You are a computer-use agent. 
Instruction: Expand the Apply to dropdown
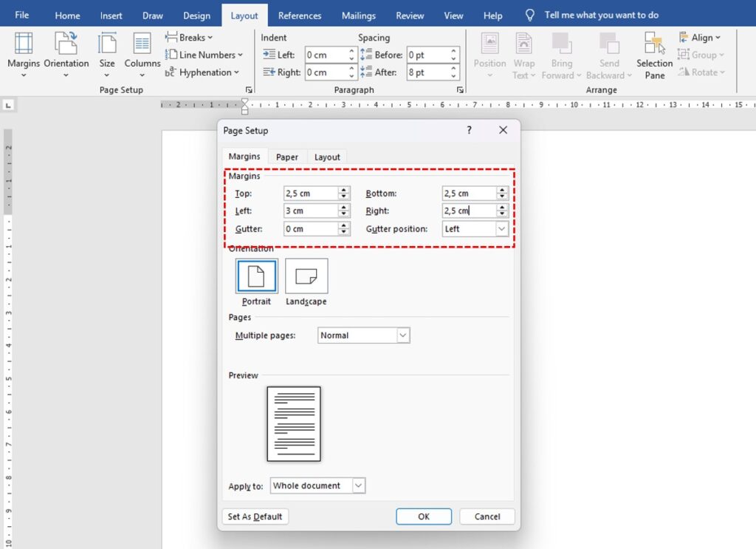coord(358,485)
